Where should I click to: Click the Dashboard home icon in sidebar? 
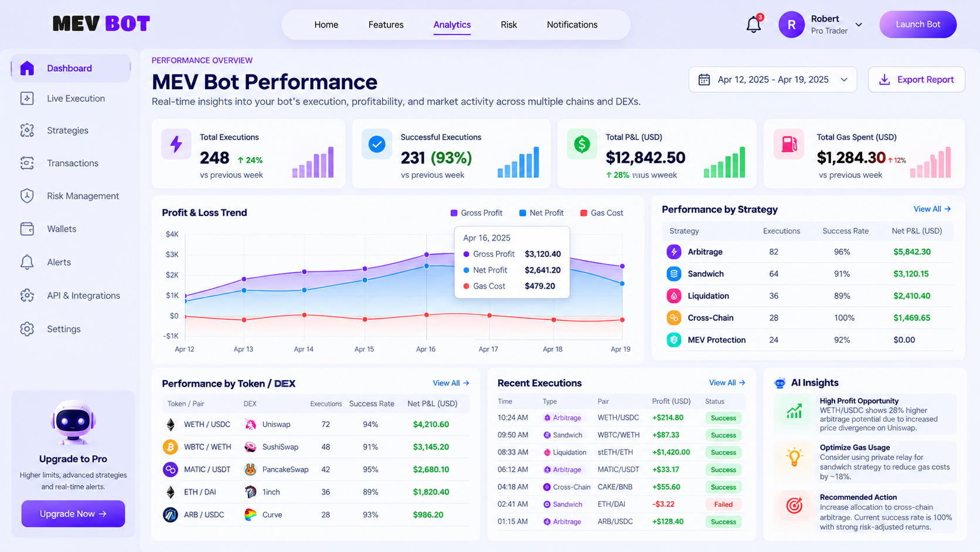[27, 68]
